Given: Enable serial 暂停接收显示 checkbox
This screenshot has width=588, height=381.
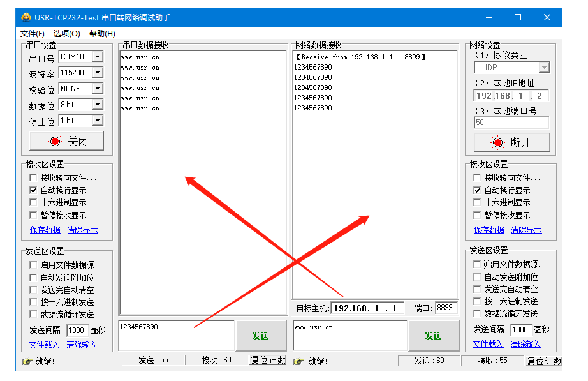Looking at the screenshot, I should point(33,215).
